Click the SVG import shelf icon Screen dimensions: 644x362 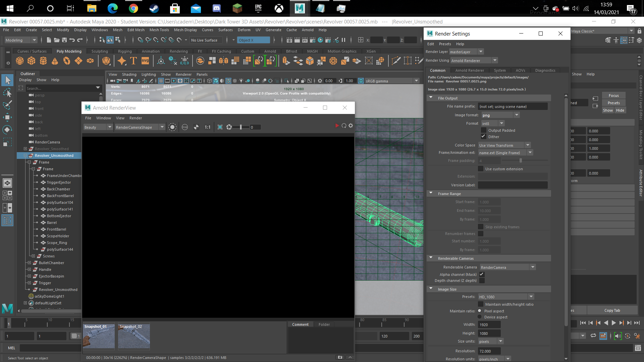pyautogui.click(x=145, y=61)
